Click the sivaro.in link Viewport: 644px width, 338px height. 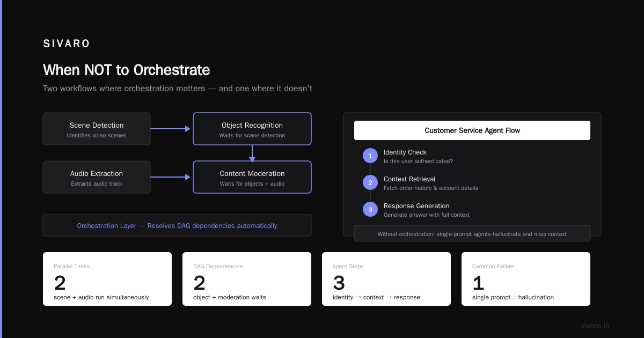coord(595,326)
